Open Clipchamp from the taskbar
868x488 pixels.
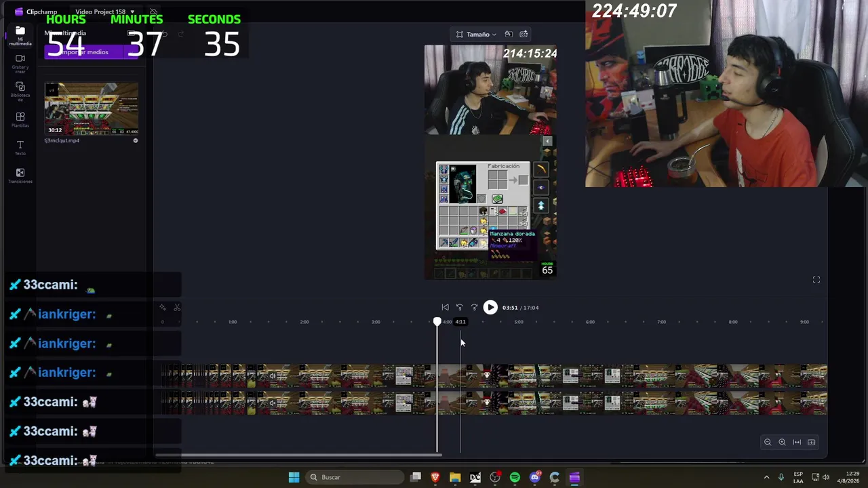coord(574,477)
